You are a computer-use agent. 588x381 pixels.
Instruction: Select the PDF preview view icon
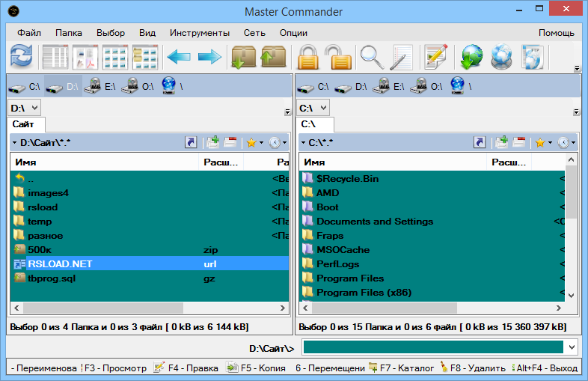pos(85,57)
